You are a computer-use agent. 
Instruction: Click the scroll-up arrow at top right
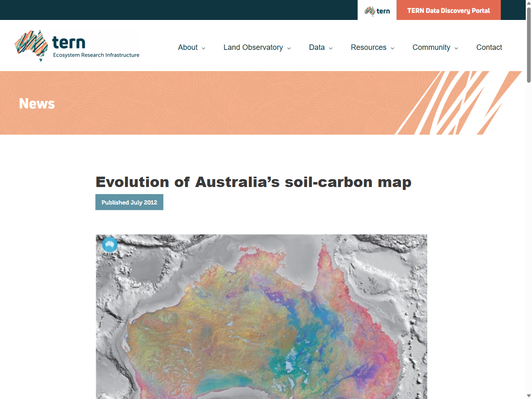point(528,3)
